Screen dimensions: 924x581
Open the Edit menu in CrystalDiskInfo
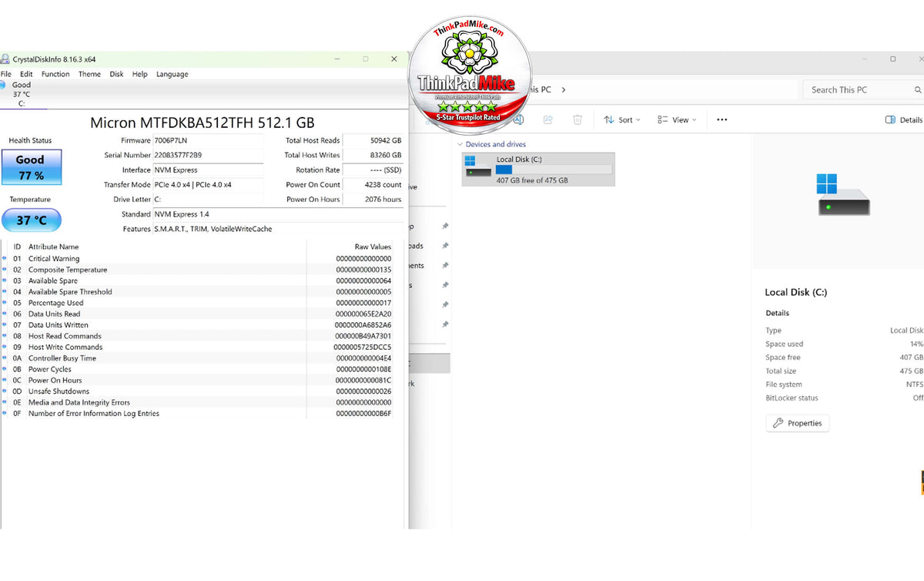26,74
